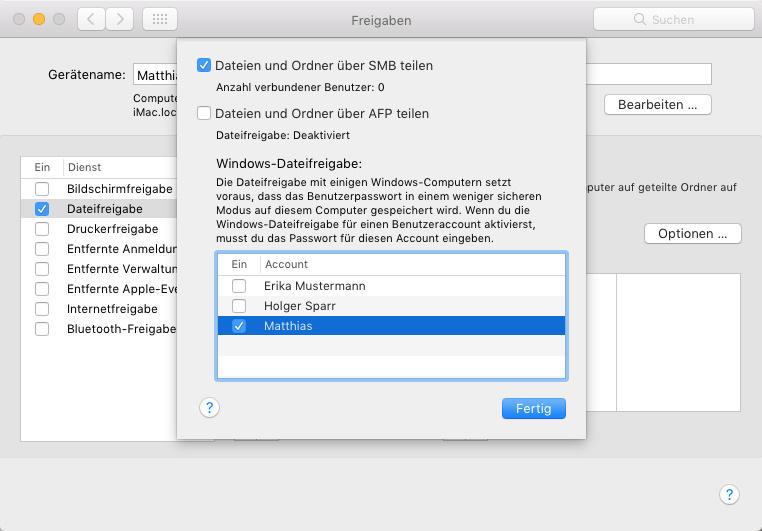The height and width of the screenshot is (531, 762).
Task: Disable sharing over SMB checkbox
Action: click(204, 65)
